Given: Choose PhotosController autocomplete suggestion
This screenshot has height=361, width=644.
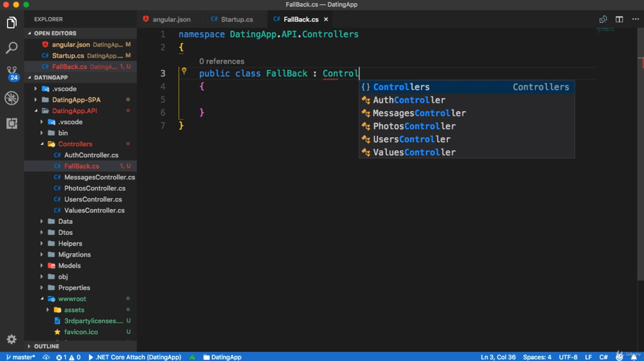Looking at the screenshot, I should (x=466, y=126).
